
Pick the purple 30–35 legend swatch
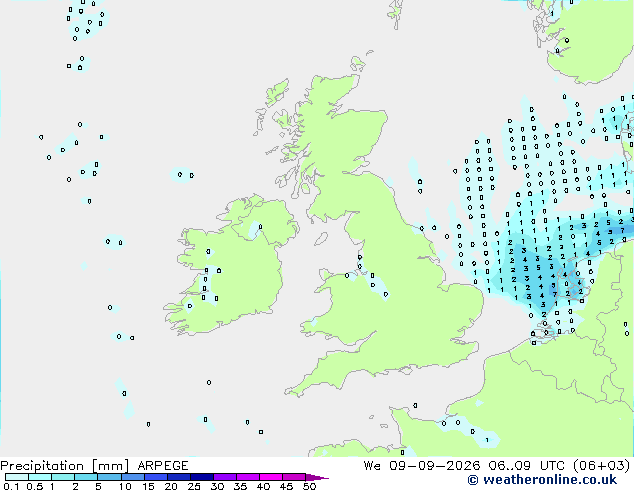pyautogui.click(x=225, y=477)
